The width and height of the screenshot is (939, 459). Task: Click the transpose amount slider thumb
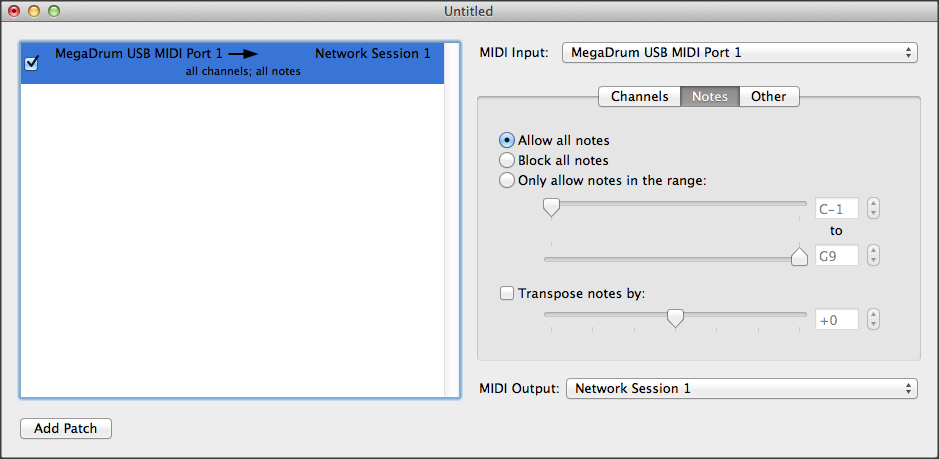pyautogui.click(x=676, y=318)
